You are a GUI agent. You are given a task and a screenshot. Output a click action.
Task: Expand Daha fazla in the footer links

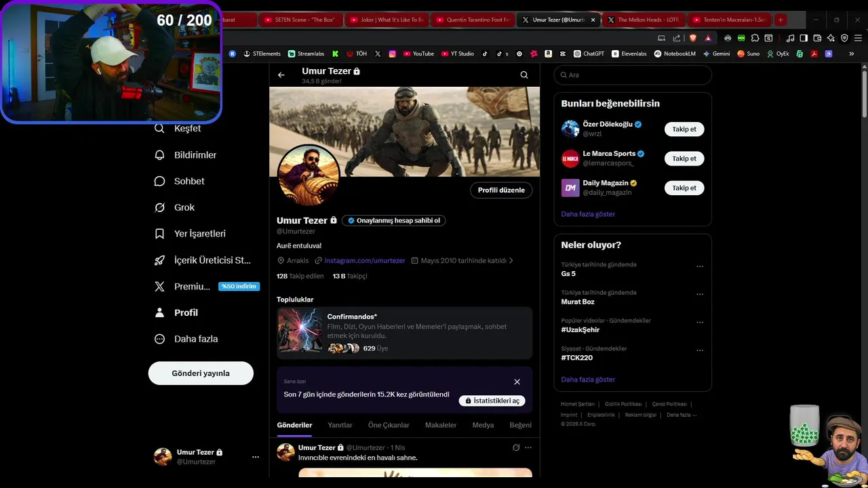point(681,415)
